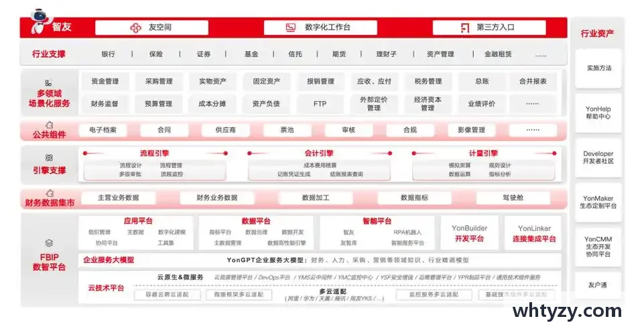Image resolution: width=644 pixels, height=335 pixels.
Task: Click the 报销管理 box
Action: coord(320,81)
